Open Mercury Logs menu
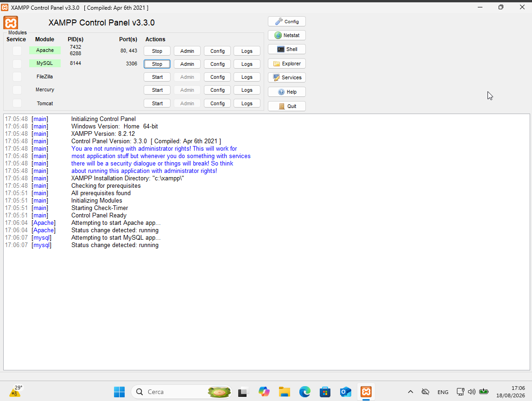The image size is (532, 401). 247,90
